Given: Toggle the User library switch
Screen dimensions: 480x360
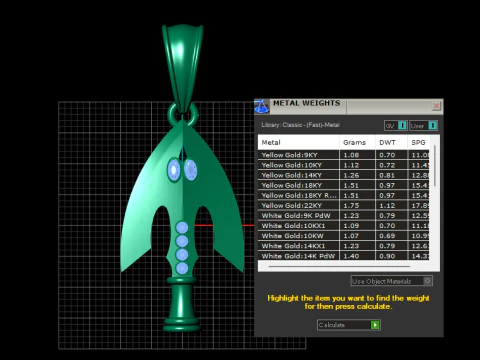Looking at the screenshot, I should click(x=423, y=126).
